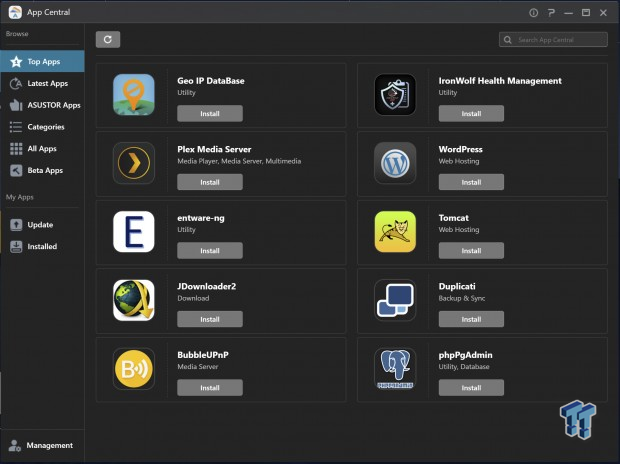Screen dimensions: 620x464
Task: Click the Tomcat cat icon
Action: coord(395,231)
